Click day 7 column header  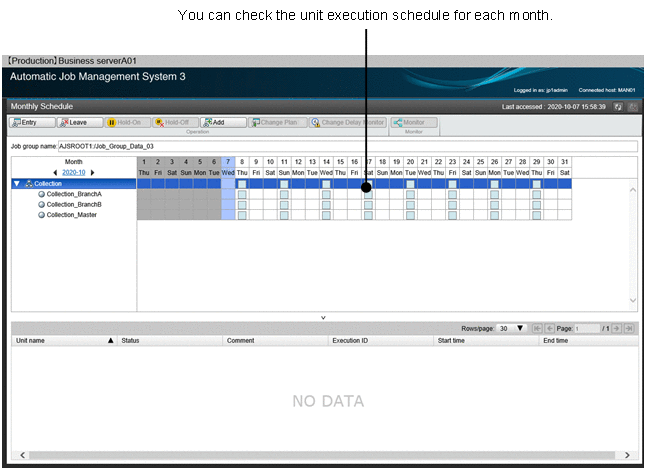tap(228, 167)
